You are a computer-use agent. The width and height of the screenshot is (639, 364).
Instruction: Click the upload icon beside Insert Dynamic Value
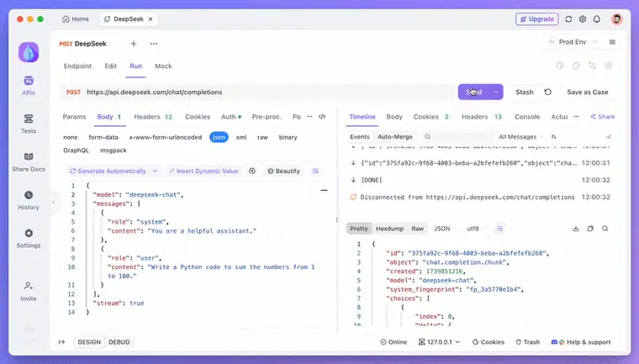tap(252, 171)
